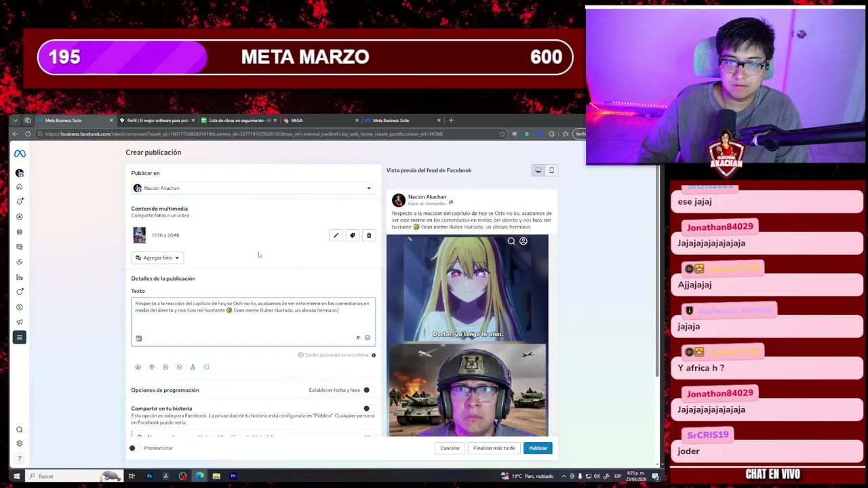Bookmark page with star icon
868x488 pixels.
(x=502, y=134)
